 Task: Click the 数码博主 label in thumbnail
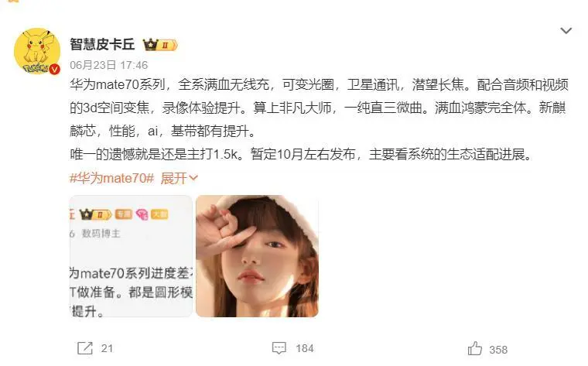click(x=101, y=234)
